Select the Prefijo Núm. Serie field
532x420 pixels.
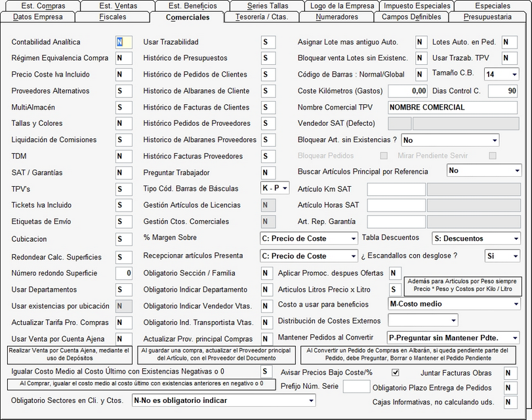coord(356,387)
